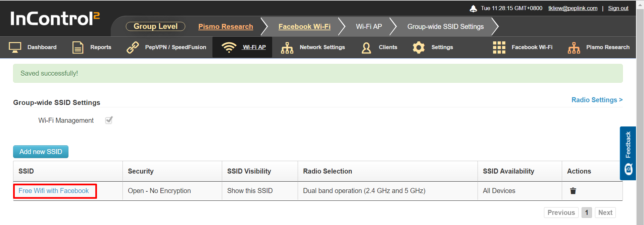Select page 1 in pagination
The height and width of the screenshot is (225, 644).
587,213
